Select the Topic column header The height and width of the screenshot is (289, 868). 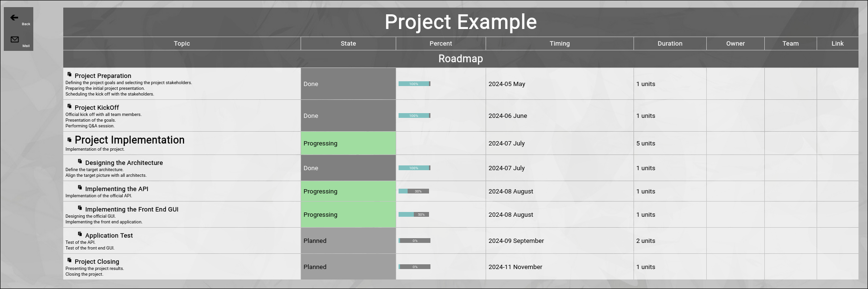point(182,44)
